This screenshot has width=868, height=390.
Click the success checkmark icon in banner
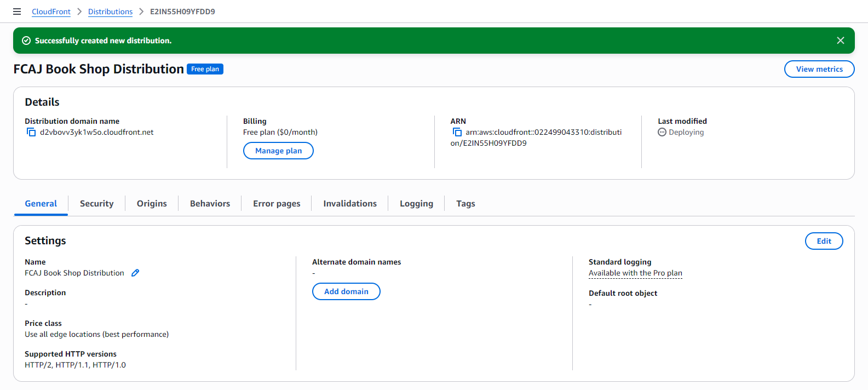point(26,41)
